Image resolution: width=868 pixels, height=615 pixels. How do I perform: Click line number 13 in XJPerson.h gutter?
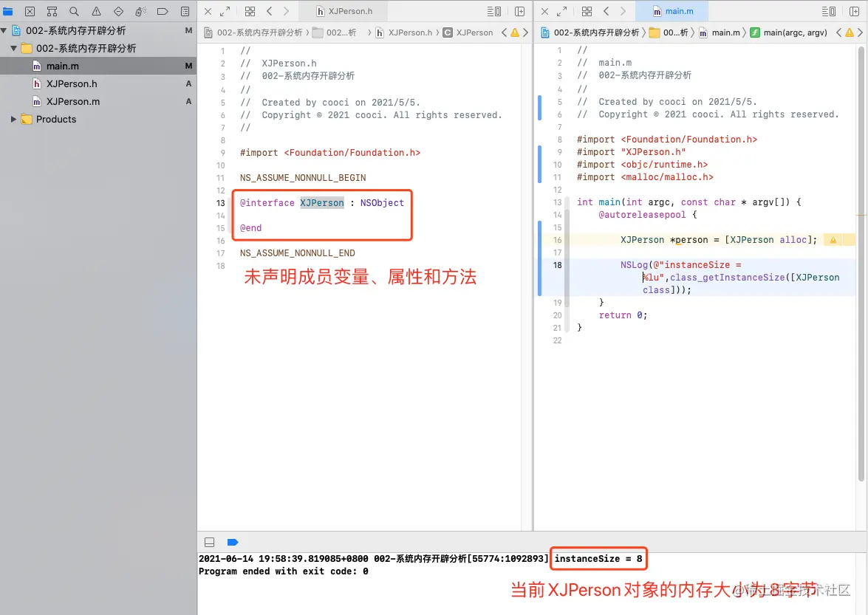click(220, 203)
